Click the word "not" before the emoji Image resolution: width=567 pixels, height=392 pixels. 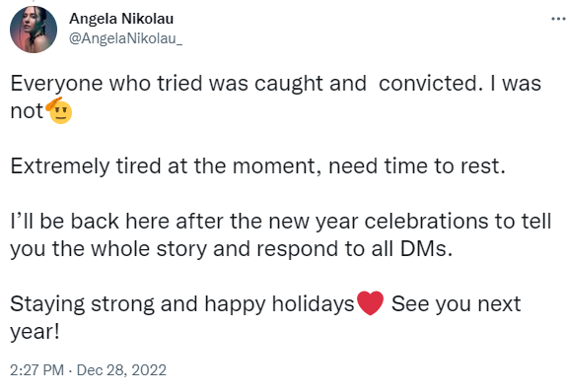click(x=27, y=111)
